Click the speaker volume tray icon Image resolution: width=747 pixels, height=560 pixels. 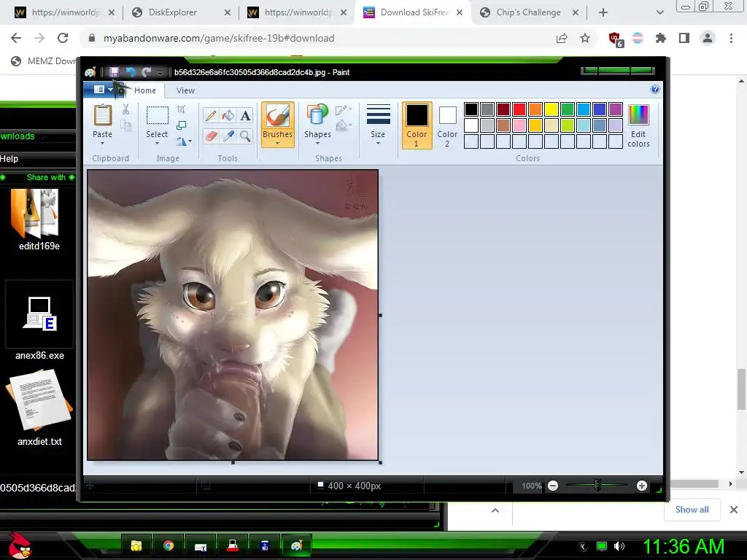pos(619,546)
